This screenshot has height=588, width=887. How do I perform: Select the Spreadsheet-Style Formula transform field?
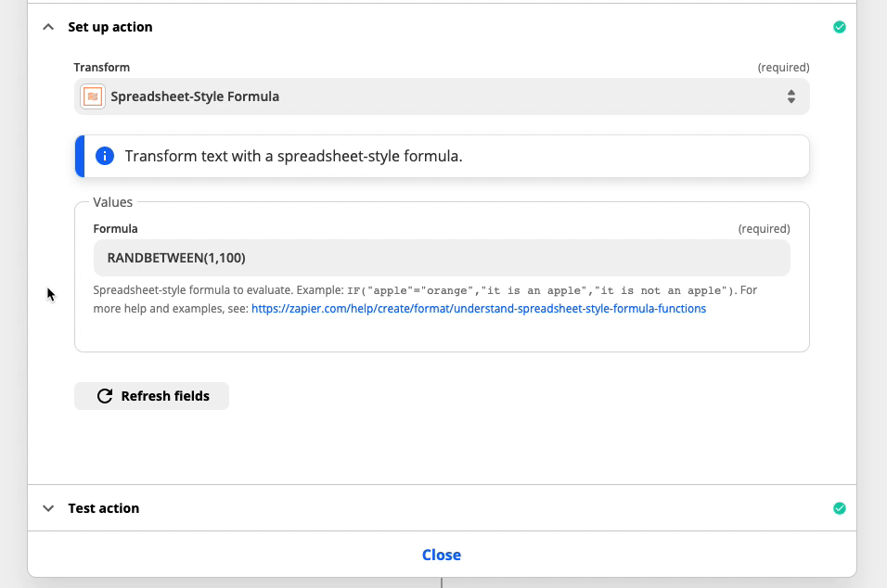pyautogui.click(x=442, y=96)
